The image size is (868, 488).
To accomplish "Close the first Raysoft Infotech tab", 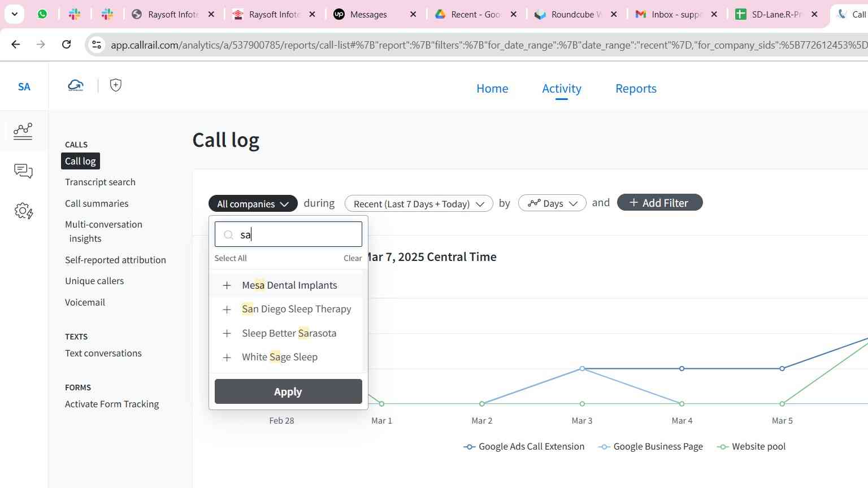I will [x=211, y=14].
